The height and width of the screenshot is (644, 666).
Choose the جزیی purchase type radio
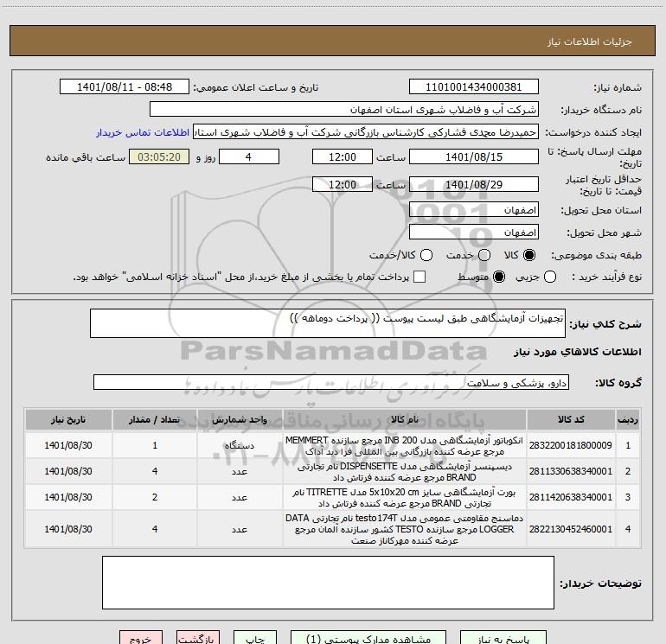550,277
